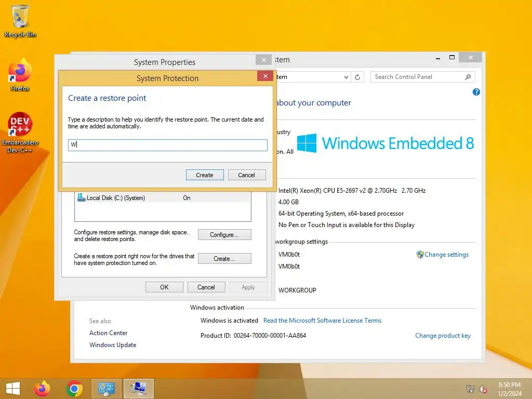Open Firefox from the taskbar
This screenshot has width=532, height=399.
[x=42, y=389]
